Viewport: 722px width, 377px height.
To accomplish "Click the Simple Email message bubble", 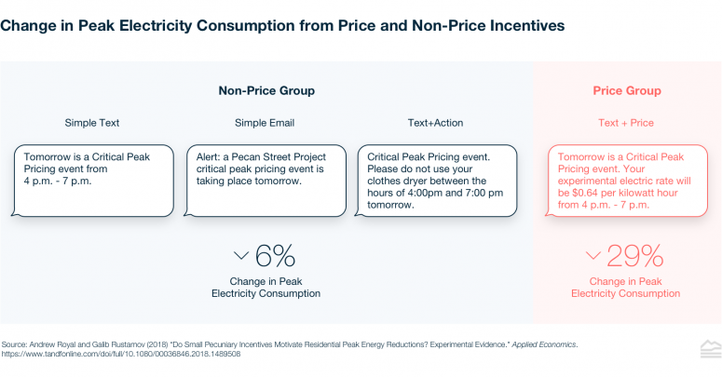I will pyautogui.click(x=265, y=180).
